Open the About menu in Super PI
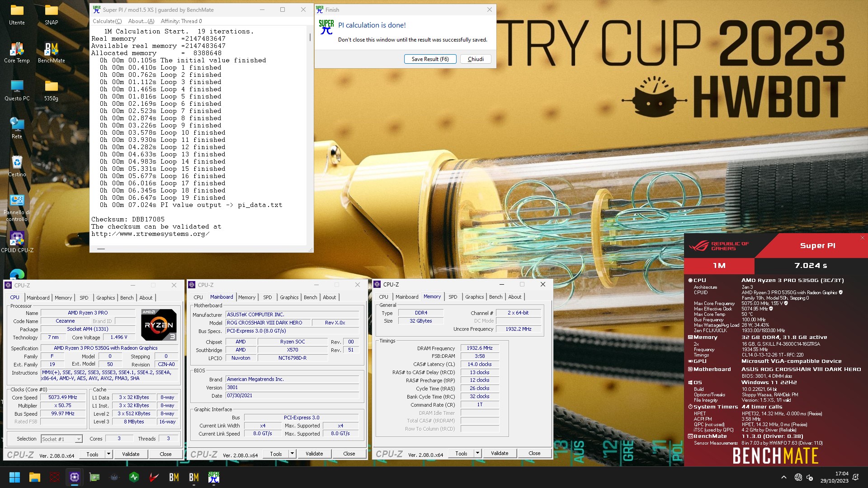This screenshot has width=868, height=488. pos(141,21)
